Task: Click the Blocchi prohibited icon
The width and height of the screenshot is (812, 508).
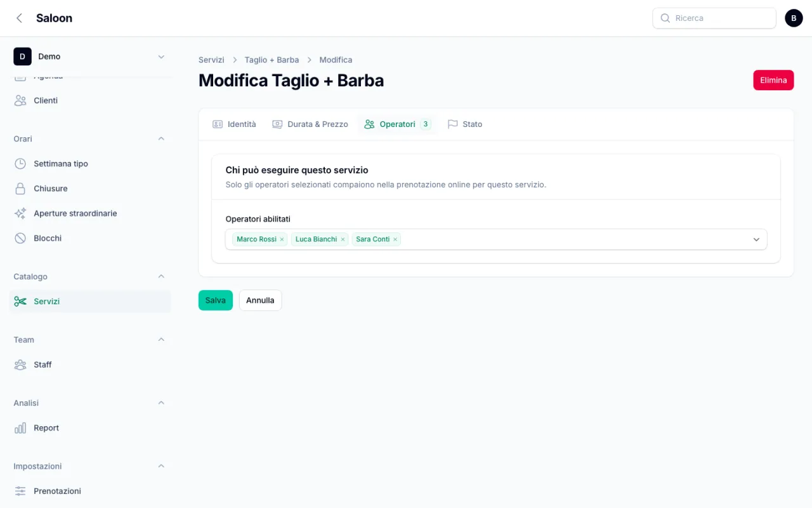Action: (20, 238)
